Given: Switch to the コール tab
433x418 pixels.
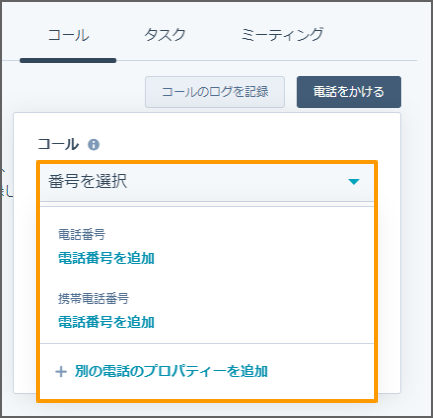Looking at the screenshot, I should point(68,35).
